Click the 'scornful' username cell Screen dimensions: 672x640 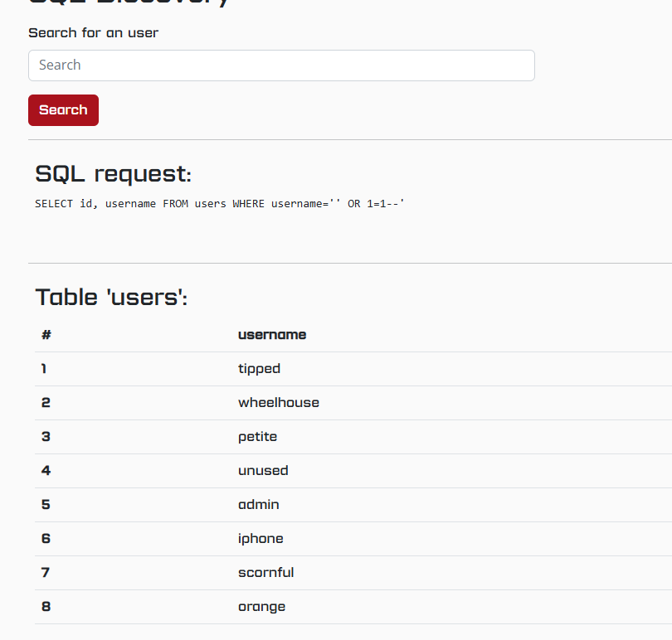click(x=266, y=573)
